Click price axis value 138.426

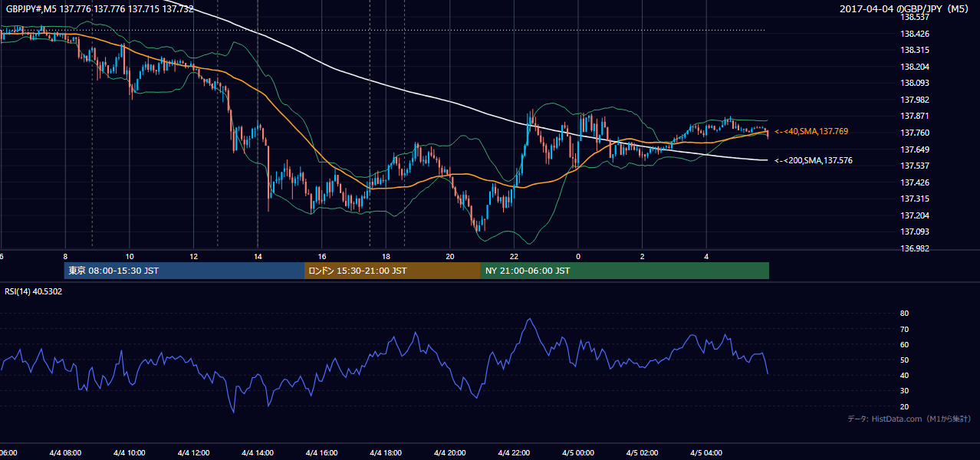[x=914, y=34]
